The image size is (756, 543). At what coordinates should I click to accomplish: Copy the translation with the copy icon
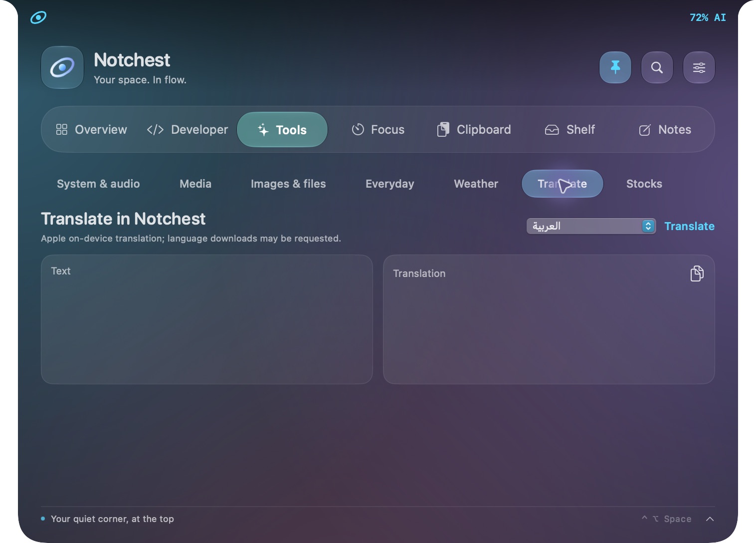coord(697,273)
